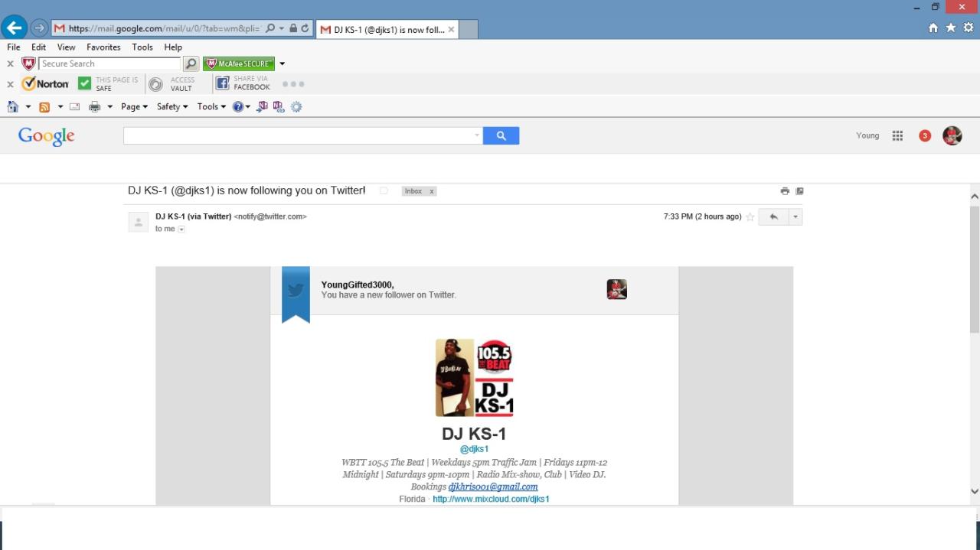
Task: Click the Young account name link
Action: tap(867, 135)
